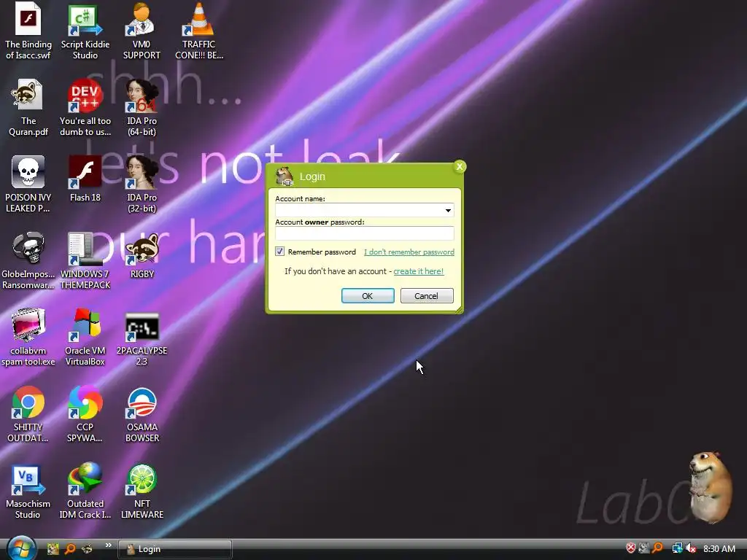The height and width of the screenshot is (560, 747).
Task: Open the orange magnifier tray icon
Action: pos(658,548)
